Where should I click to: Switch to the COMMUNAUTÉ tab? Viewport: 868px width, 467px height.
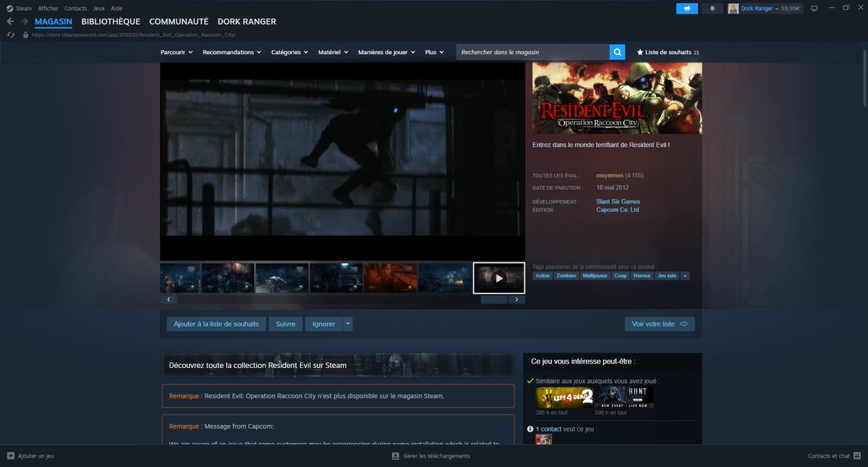(x=179, y=22)
